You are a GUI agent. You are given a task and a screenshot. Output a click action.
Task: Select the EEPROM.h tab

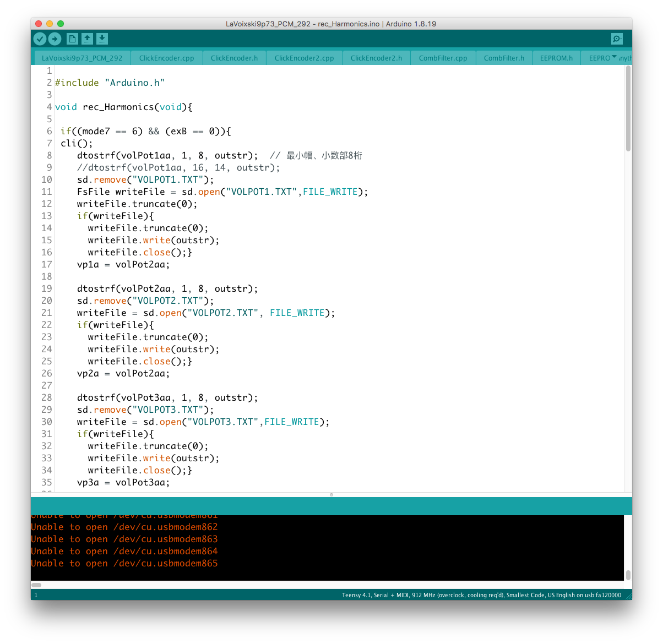(556, 58)
